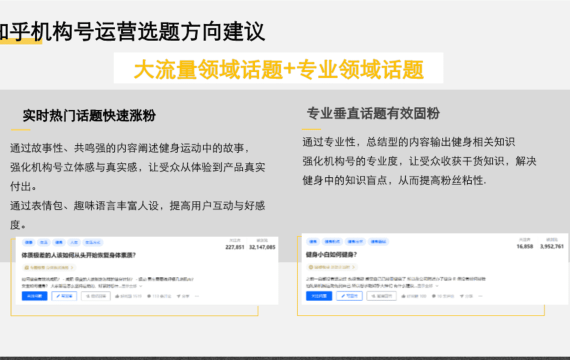Click the last topic tag above 健身小白如何健身
The height and width of the screenshot is (360, 570).
[x=378, y=241]
